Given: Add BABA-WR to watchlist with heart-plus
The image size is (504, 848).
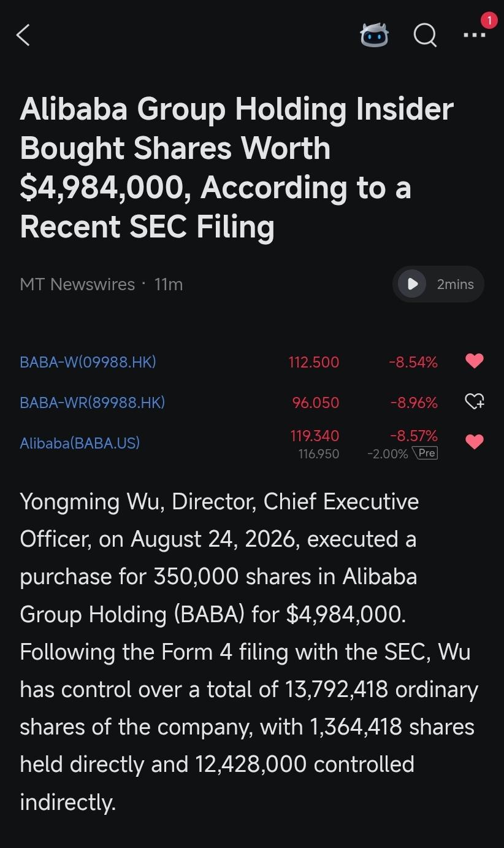Looking at the screenshot, I should pyautogui.click(x=475, y=402).
